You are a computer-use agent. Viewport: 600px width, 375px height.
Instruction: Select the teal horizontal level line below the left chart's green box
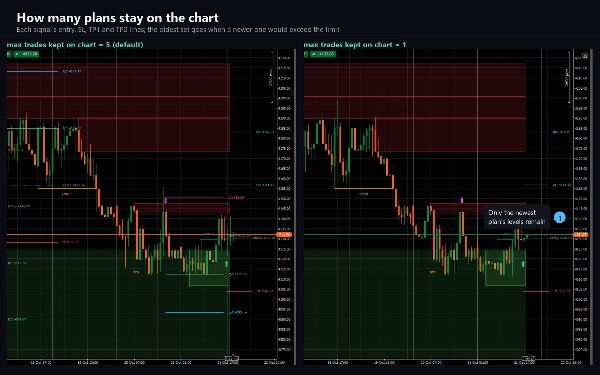point(194,312)
